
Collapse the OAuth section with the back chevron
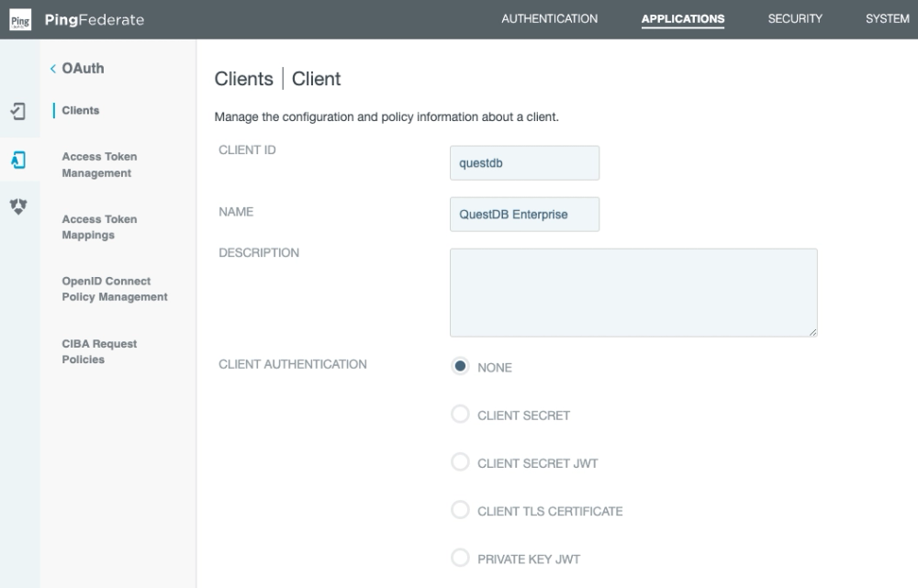(x=52, y=68)
